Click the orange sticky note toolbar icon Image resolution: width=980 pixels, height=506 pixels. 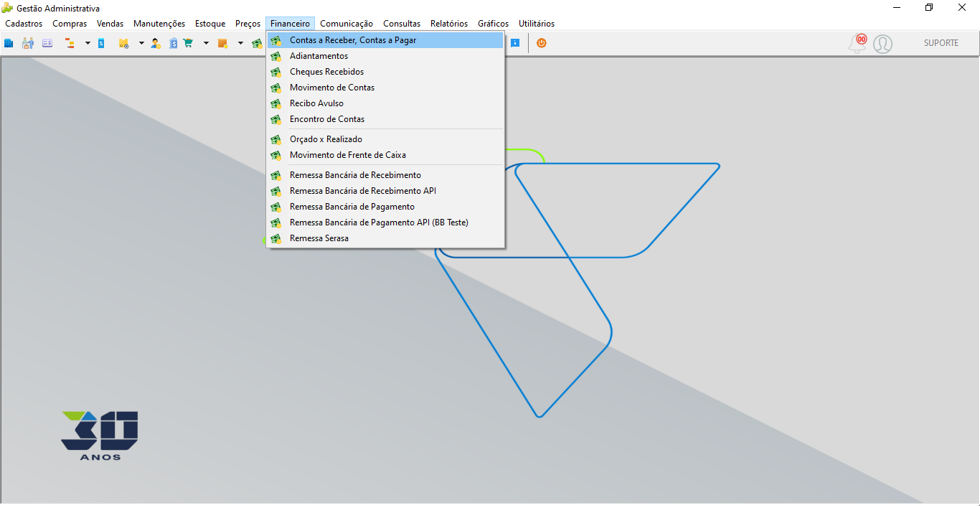223,43
